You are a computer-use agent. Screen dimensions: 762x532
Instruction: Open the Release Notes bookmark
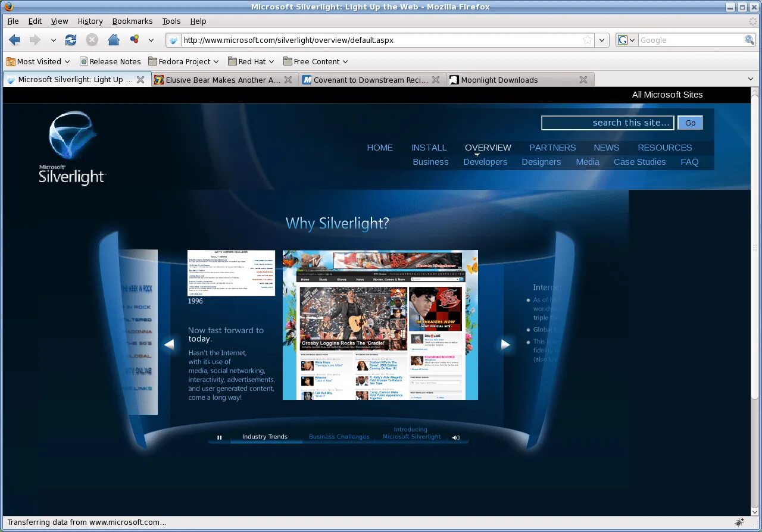(x=110, y=61)
